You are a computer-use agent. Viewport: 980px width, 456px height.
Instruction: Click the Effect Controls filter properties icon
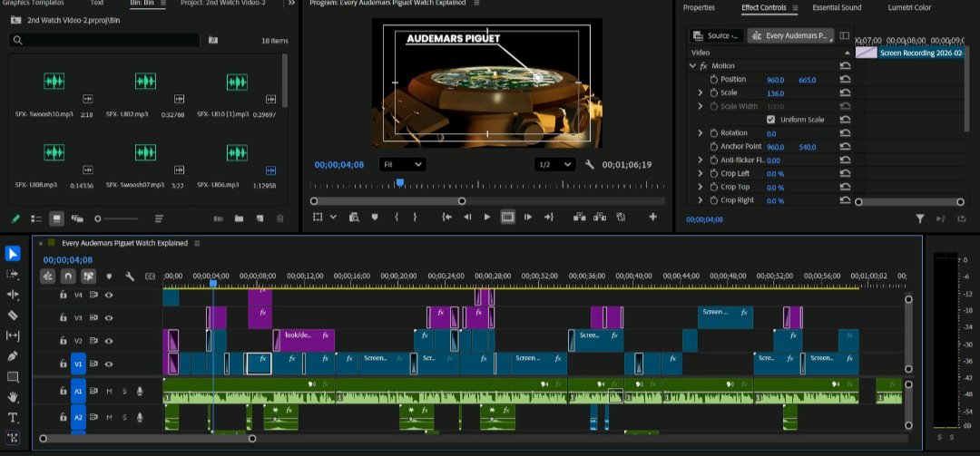920,218
